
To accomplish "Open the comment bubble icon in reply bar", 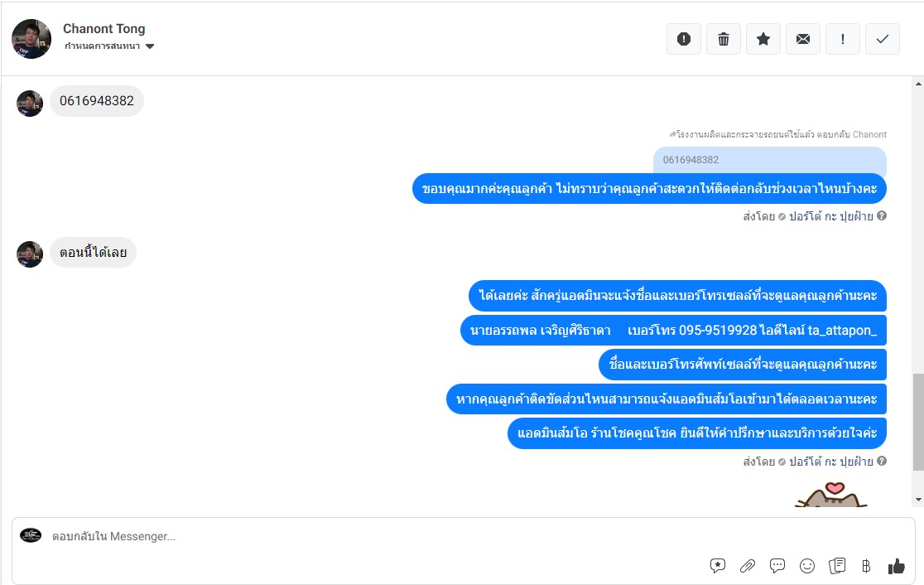I will (777, 566).
